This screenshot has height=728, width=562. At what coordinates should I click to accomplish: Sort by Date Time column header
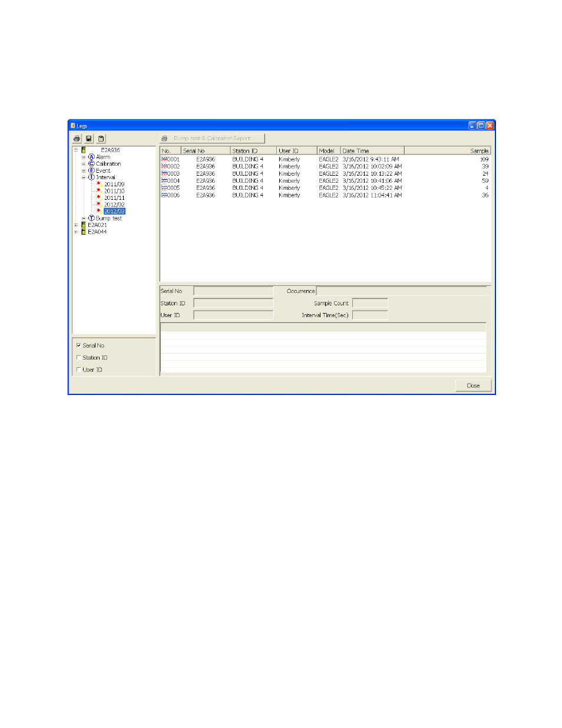coord(372,151)
